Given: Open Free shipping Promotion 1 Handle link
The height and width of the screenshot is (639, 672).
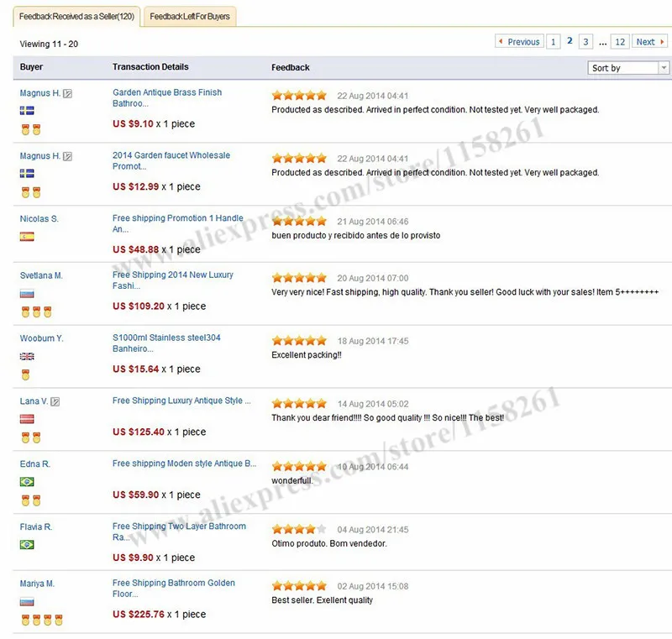Looking at the screenshot, I should tap(178, 223).
